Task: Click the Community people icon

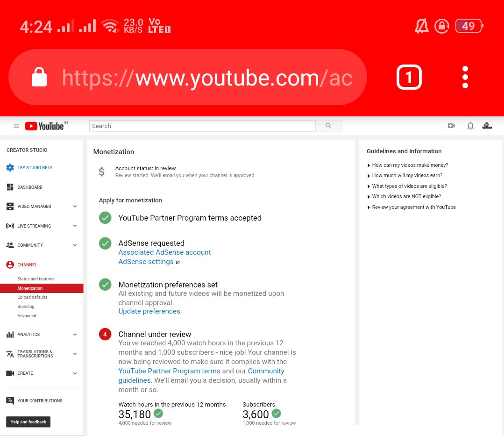Action: point(10,245)
